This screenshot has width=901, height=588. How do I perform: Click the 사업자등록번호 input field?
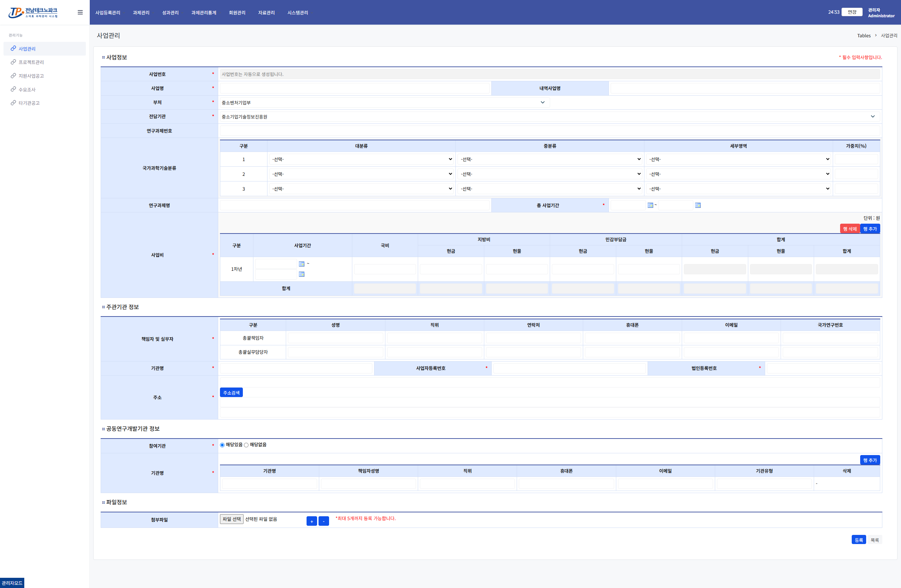569,368
